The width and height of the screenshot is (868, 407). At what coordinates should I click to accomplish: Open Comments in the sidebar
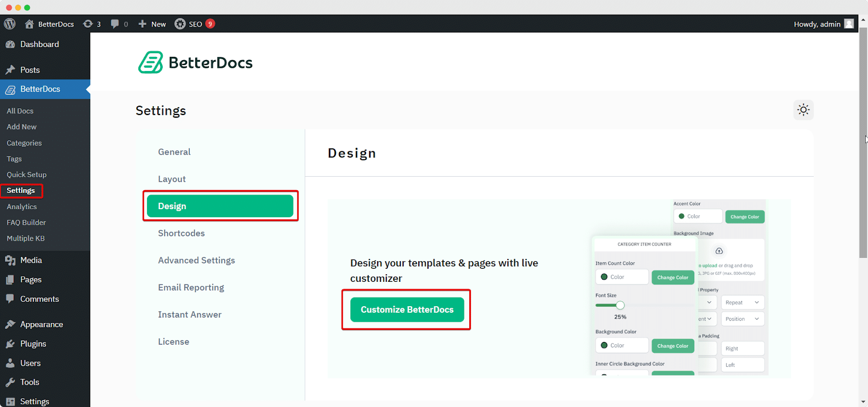(x=45, y=299)
